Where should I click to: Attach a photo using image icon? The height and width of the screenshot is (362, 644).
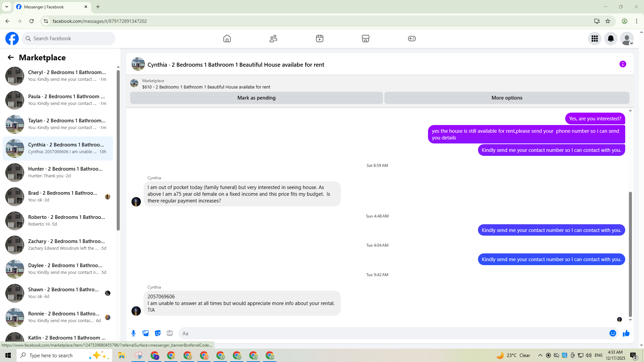[x=146, y=333]
